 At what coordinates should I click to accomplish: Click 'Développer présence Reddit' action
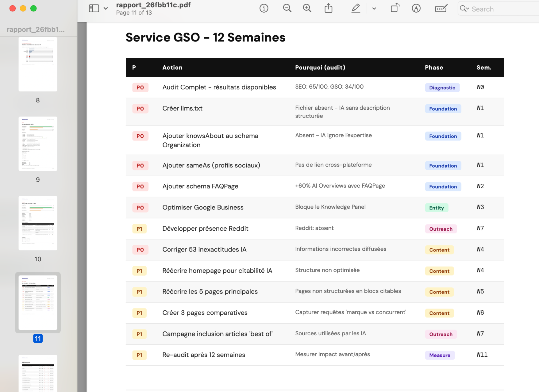(x=205, y=229)
